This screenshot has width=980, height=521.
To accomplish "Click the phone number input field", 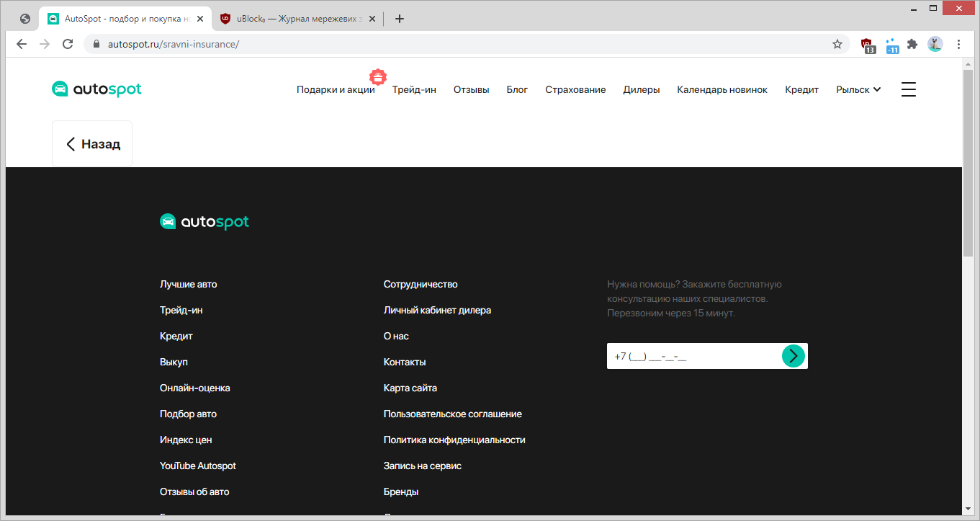I will point(684,355).
